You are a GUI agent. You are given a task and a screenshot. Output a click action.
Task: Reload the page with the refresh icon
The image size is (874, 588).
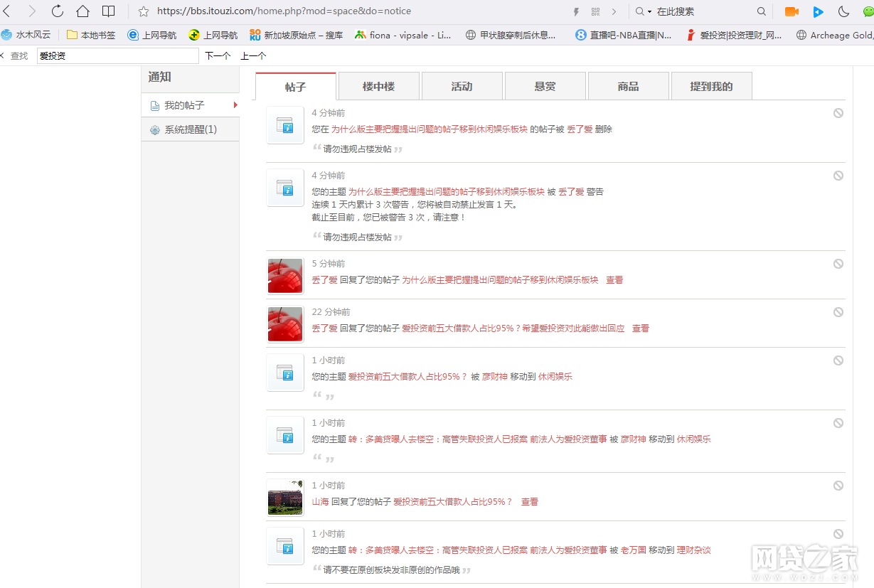tap(57, 11)
